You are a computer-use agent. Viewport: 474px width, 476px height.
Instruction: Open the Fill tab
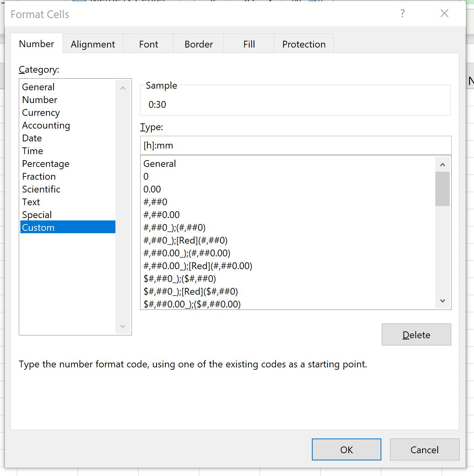tap(248, 44)
